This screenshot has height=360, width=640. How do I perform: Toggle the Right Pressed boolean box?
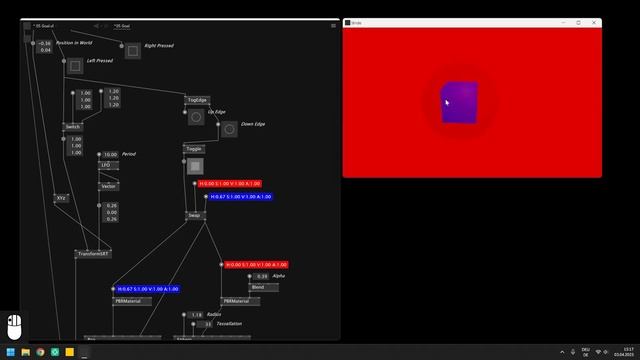coord(133,51)
